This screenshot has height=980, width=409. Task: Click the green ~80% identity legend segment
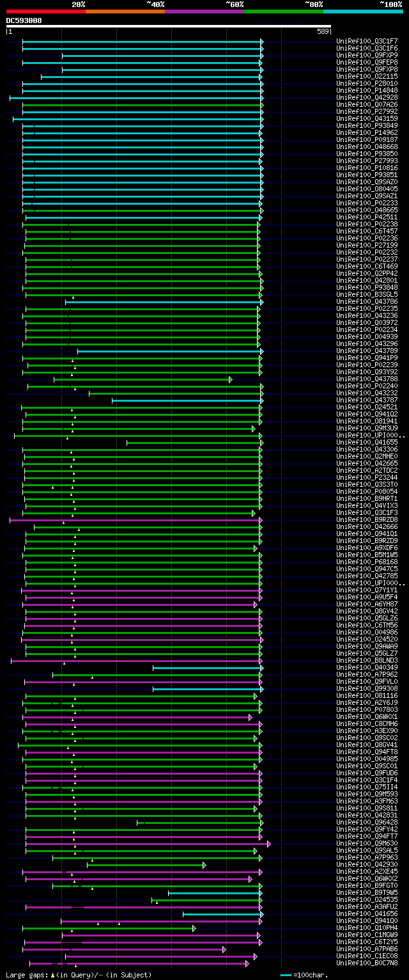tap(283, 11)
